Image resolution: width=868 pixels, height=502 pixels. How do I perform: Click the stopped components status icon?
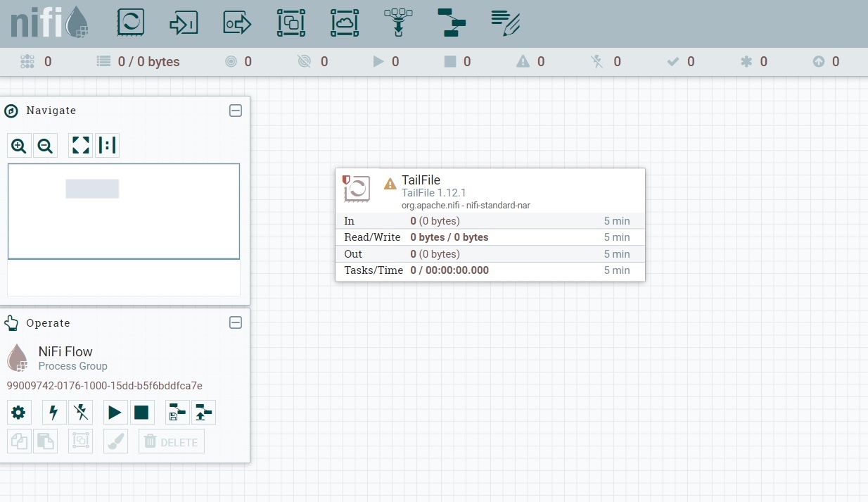[450, 62]
